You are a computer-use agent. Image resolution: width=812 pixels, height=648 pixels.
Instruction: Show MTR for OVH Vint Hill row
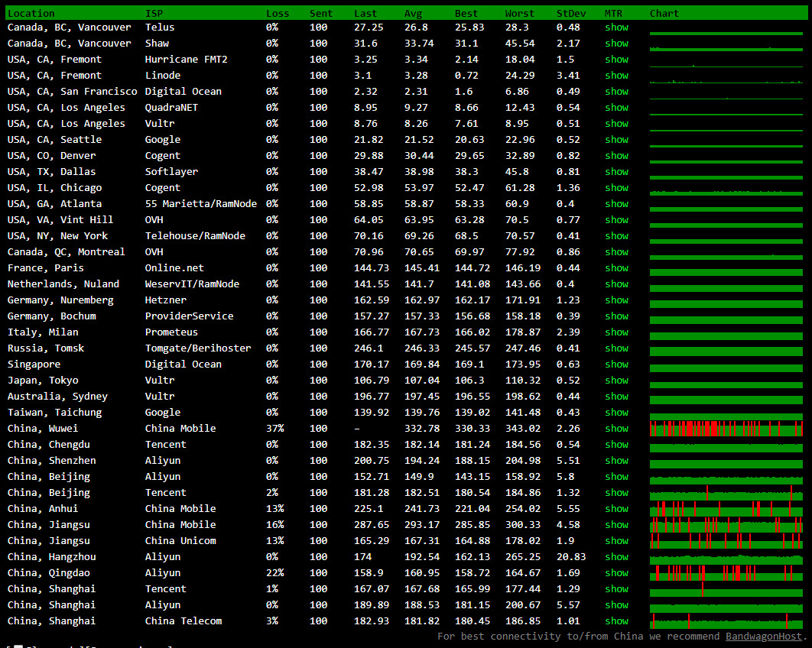pos(616,220)
